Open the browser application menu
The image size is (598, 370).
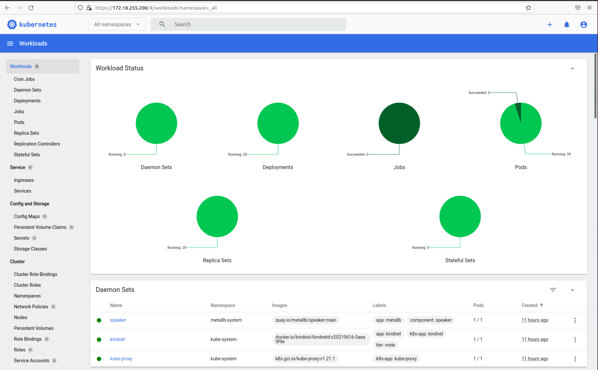(589, 8)
